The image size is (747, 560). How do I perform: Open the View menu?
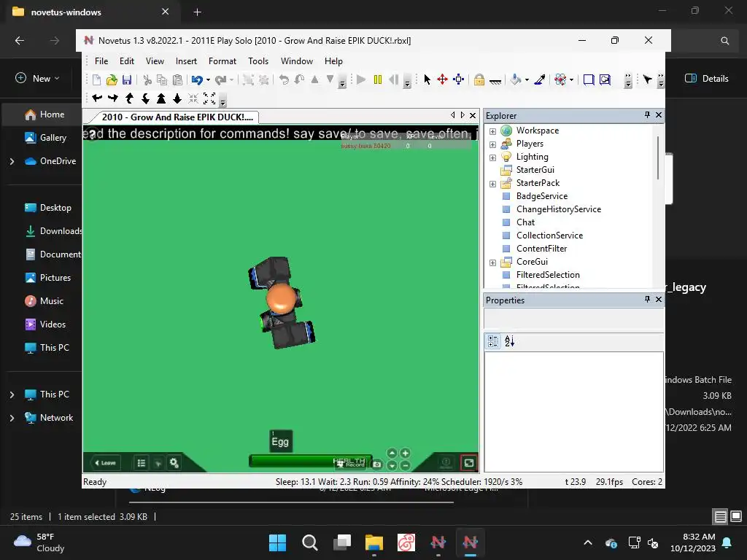(x=155, y=61)
